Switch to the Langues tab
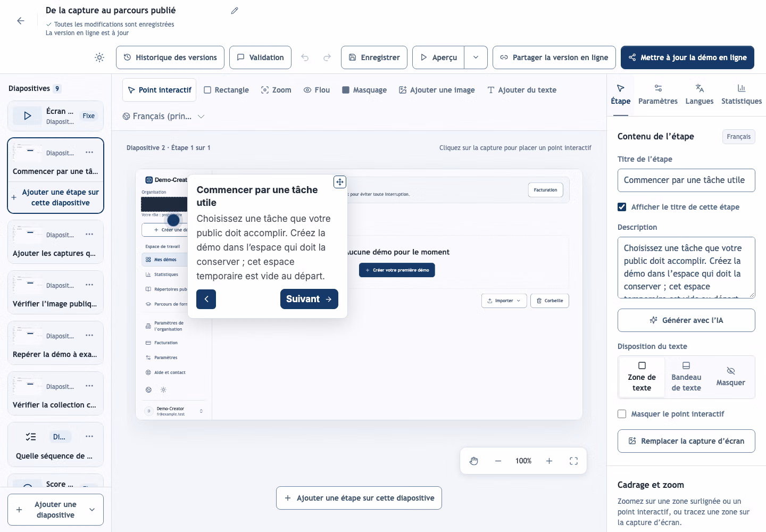The image size is (766, 532). point(700,95)
